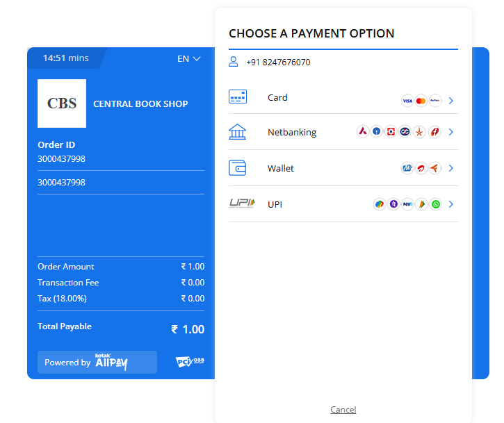Click the PhonePe UPI logo

pyautogui.click(x=393, y=204)
